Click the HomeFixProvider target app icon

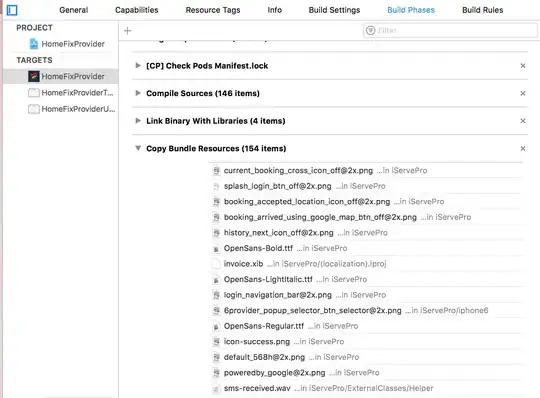(x=34, y=76)
